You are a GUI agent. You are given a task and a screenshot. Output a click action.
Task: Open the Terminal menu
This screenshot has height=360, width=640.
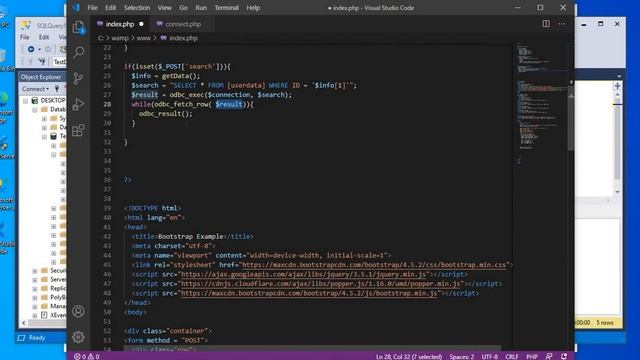pyautogui.click(x=227, y=7)
